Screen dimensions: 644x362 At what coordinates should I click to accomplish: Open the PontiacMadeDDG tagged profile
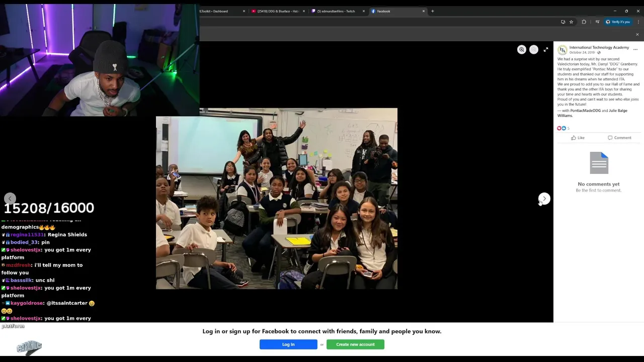586,111
